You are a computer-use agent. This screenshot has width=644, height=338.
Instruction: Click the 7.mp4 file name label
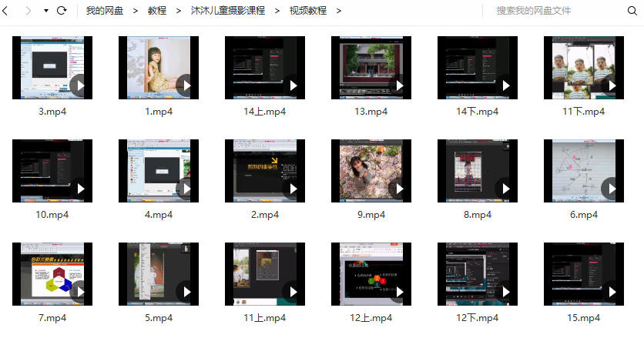[x=52, y=318]
